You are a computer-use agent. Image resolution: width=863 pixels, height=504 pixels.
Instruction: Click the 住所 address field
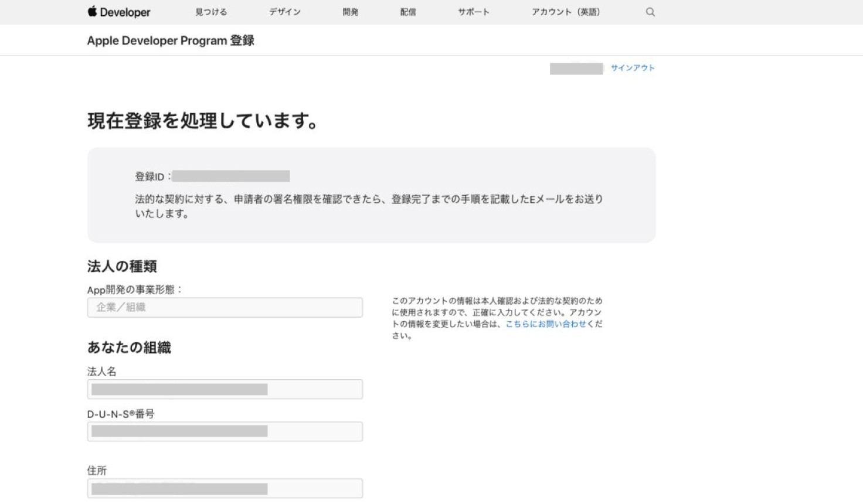(225, 489)
